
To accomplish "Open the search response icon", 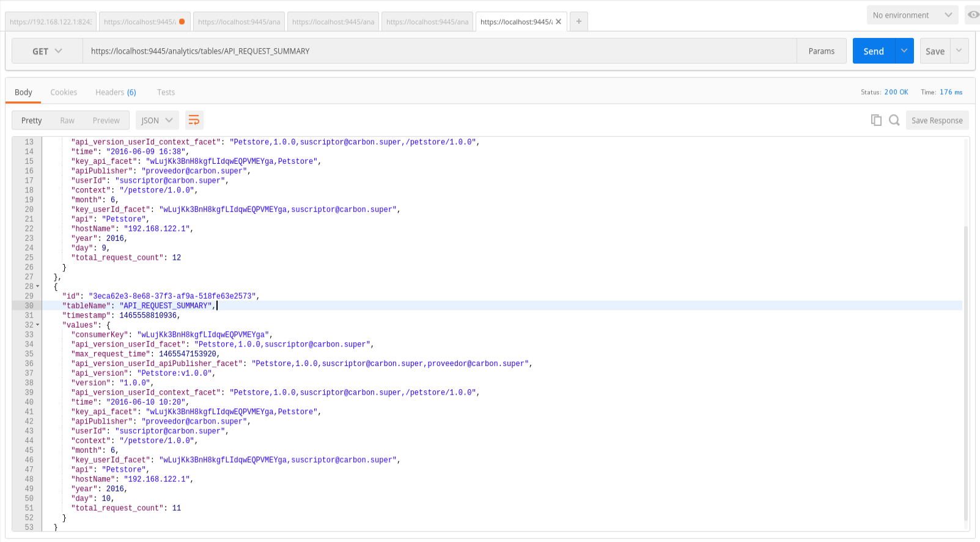I will 894,120.
